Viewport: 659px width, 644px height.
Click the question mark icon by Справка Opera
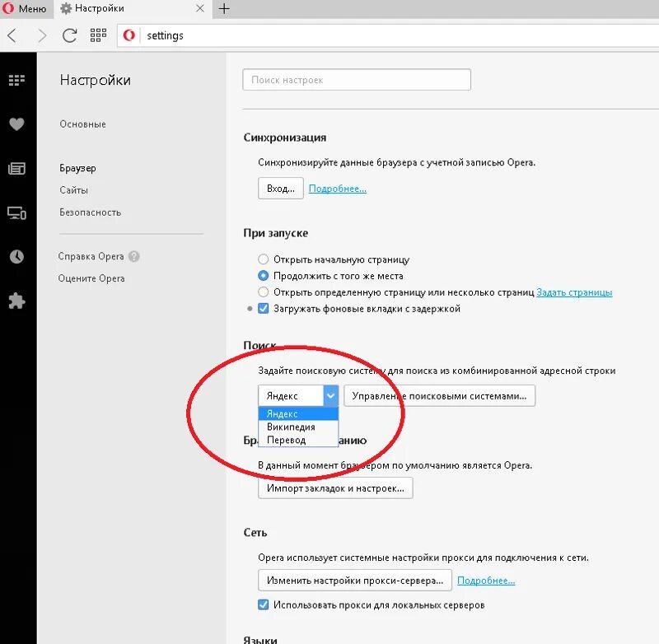tap(134, 256)
